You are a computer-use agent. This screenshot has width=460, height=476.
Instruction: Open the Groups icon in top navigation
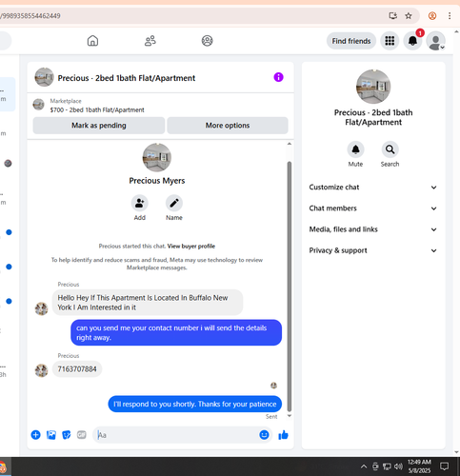pyautogui.click(x=208, y=41)
